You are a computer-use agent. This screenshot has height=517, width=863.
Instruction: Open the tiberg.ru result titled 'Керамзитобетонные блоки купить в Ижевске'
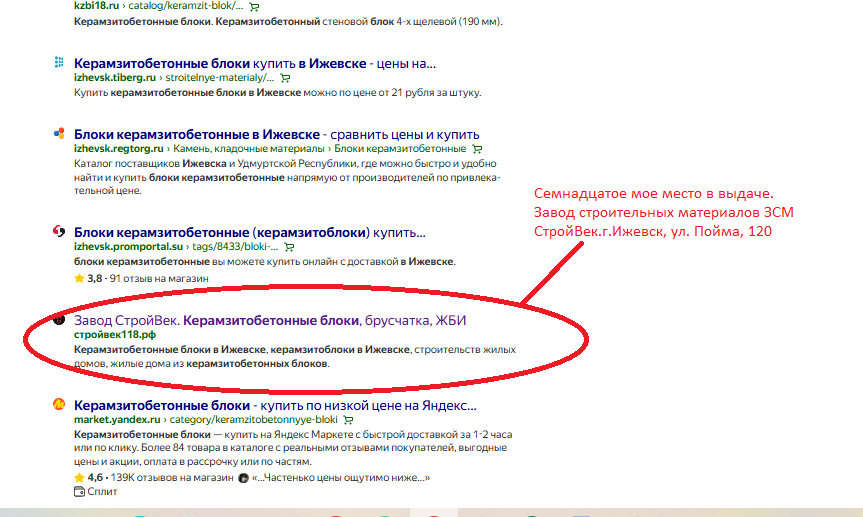click(255, 63)
